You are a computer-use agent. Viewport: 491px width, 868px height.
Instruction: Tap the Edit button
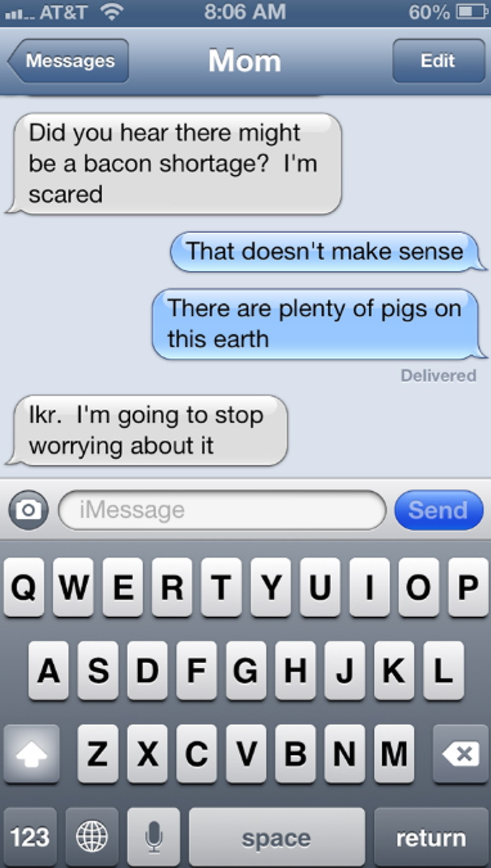(x=438, y=61)
